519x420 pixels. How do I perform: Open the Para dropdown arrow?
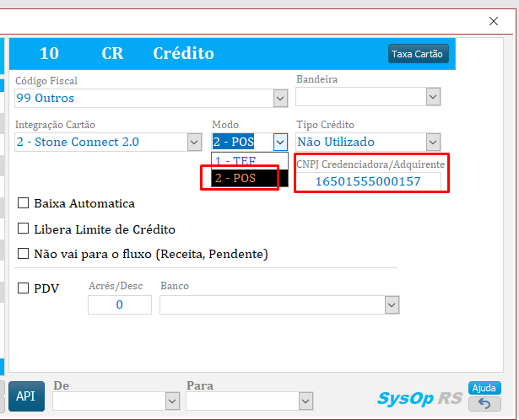[x=307, y=401]
